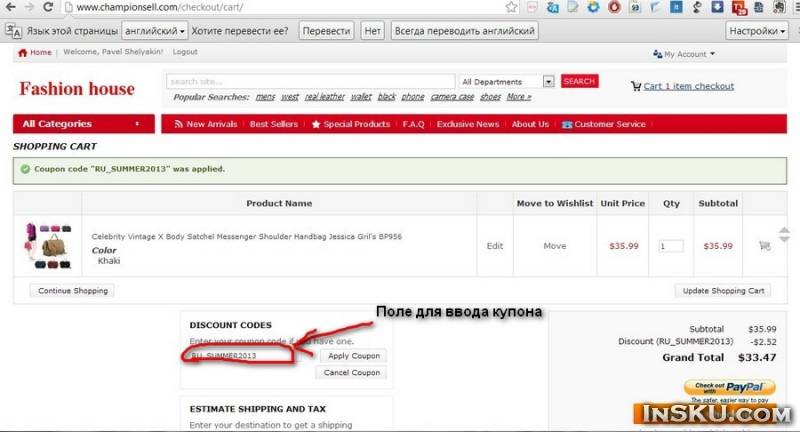Viewport: 800px width, 432px height.
Task: Open Exclusive News in the navigation bar
Action: point(468,124)
